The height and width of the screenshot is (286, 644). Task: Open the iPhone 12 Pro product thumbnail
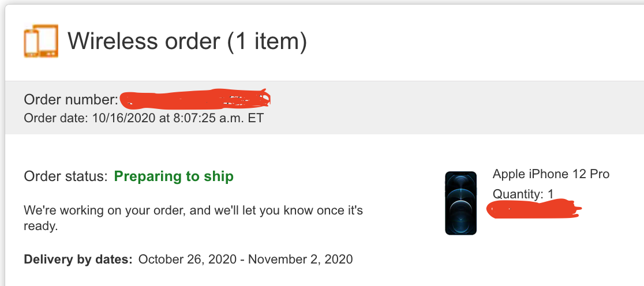(x=460, y=203)
